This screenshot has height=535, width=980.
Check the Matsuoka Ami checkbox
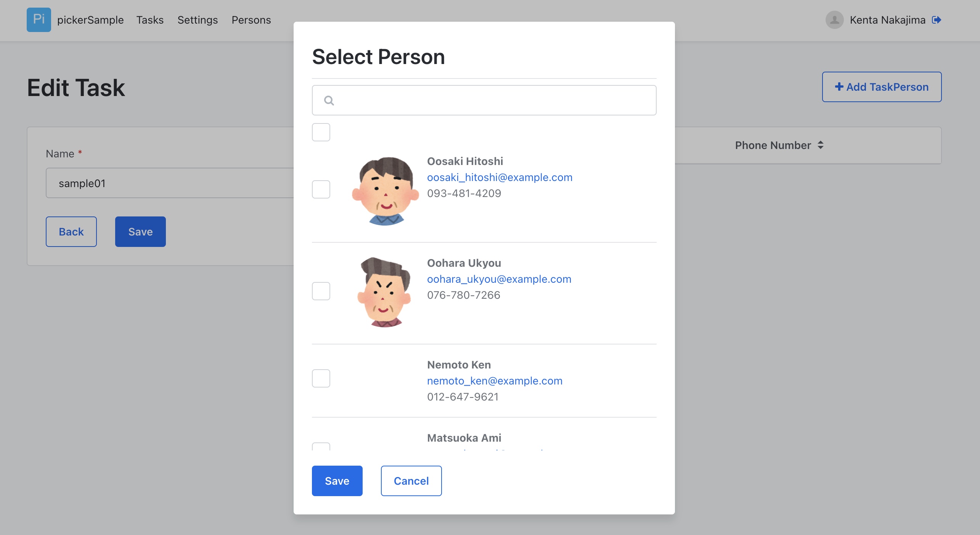tap(321, 447)
